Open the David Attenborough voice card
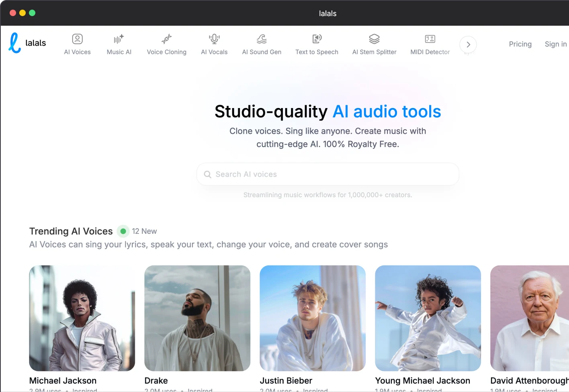 pos(530,318)
